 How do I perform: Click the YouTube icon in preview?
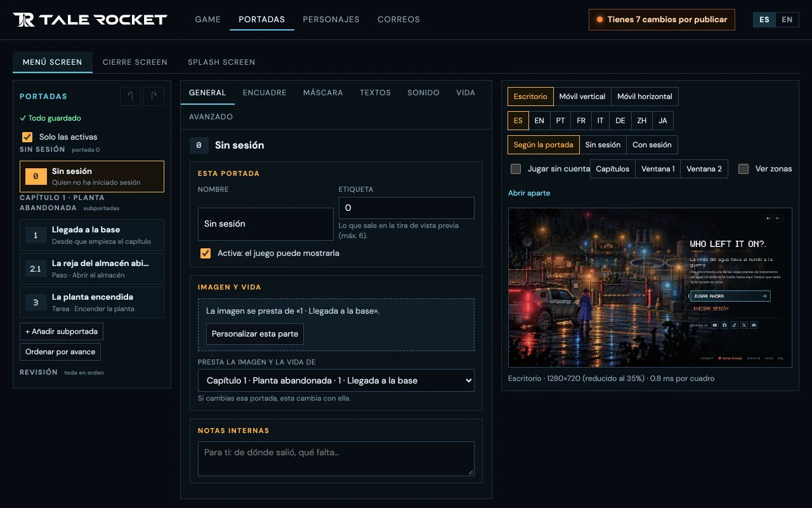[715, 325]
